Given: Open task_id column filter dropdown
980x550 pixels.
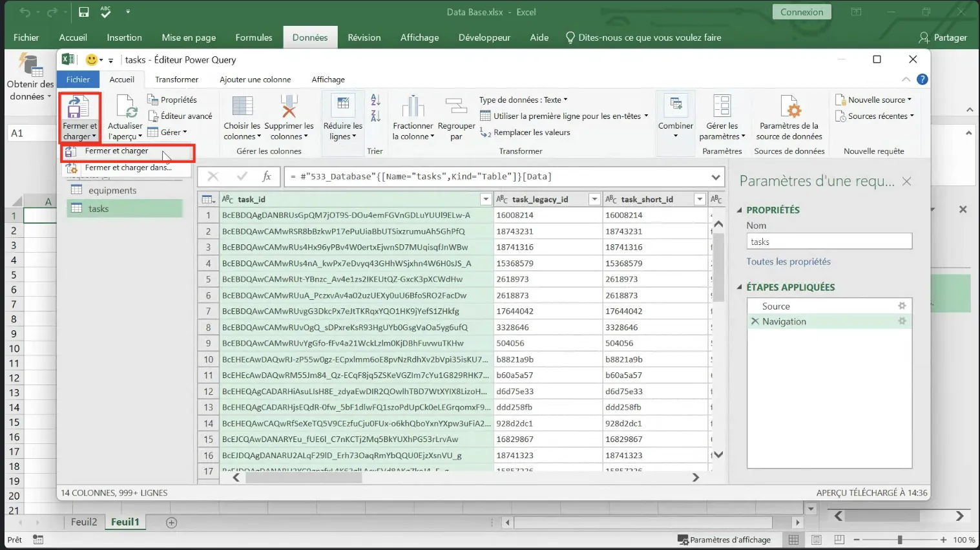Looking at the screenshot, I should [x=485, y=199].
